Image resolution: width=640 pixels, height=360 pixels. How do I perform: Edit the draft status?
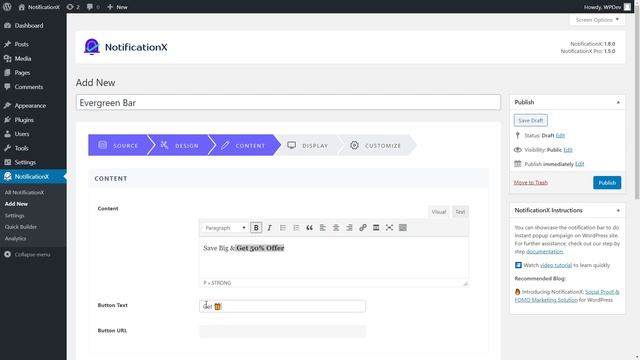click(560, 136)
